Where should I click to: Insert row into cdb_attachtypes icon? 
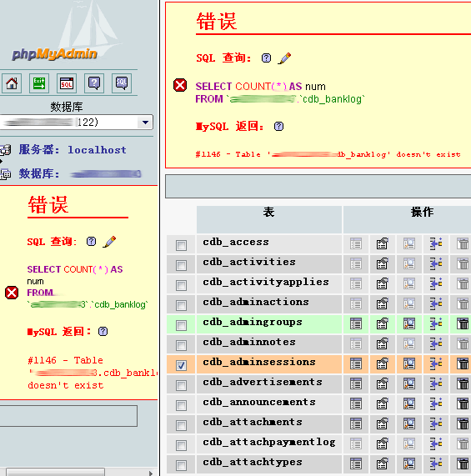436,463
